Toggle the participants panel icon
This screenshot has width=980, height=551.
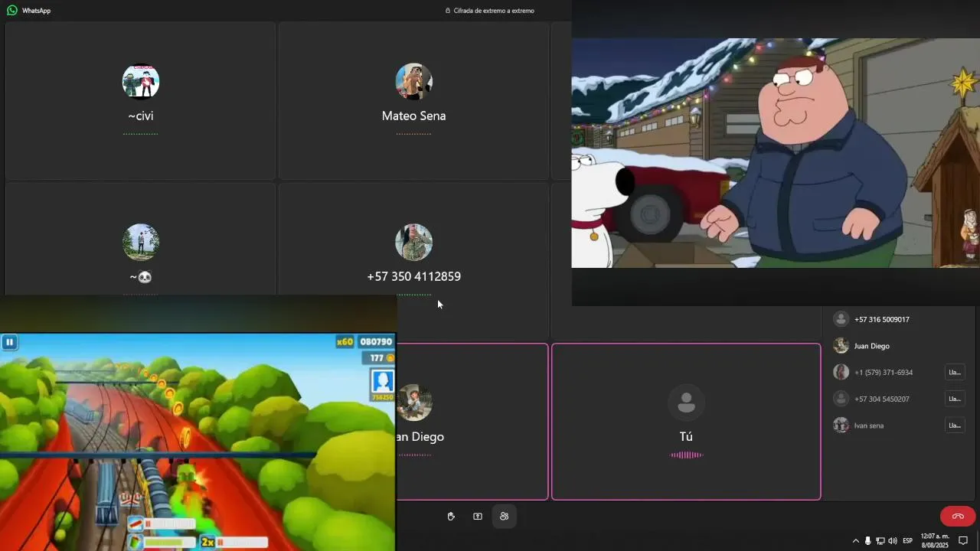(x=504, y=517)
